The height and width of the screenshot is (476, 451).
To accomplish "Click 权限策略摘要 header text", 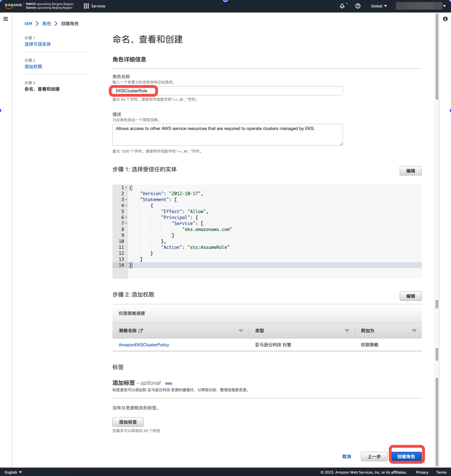I will point(132,313).
